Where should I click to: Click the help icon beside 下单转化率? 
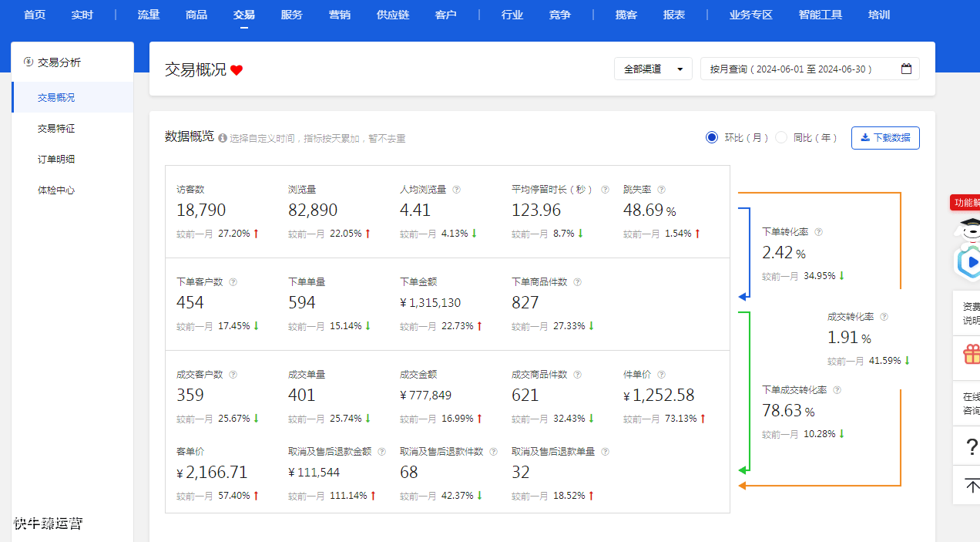[818, 231]
